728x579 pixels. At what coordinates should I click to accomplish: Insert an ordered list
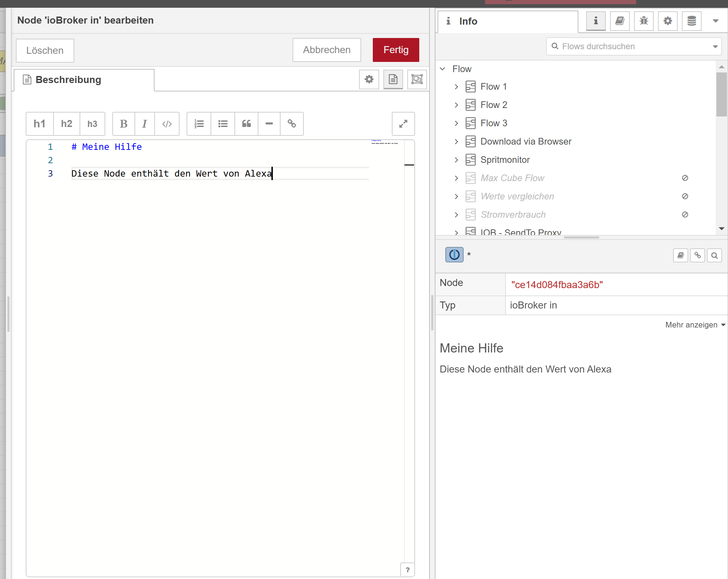199,124
